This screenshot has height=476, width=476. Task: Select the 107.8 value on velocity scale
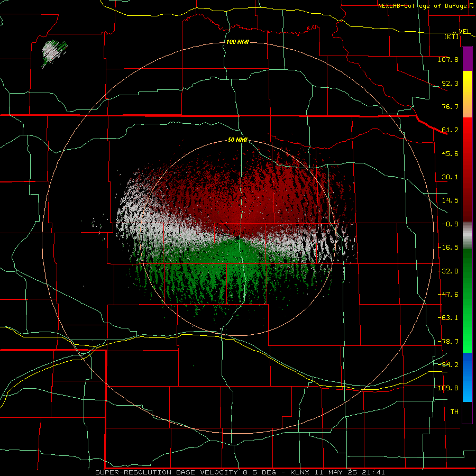pyautogui.click(x=448, y=59)
